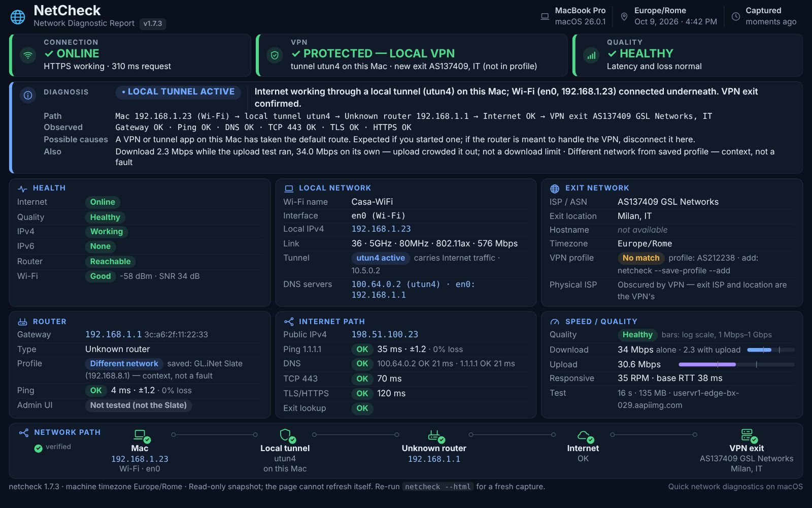Click the No match VPN profile badge

pyautogui.click(x=641, y=258)
